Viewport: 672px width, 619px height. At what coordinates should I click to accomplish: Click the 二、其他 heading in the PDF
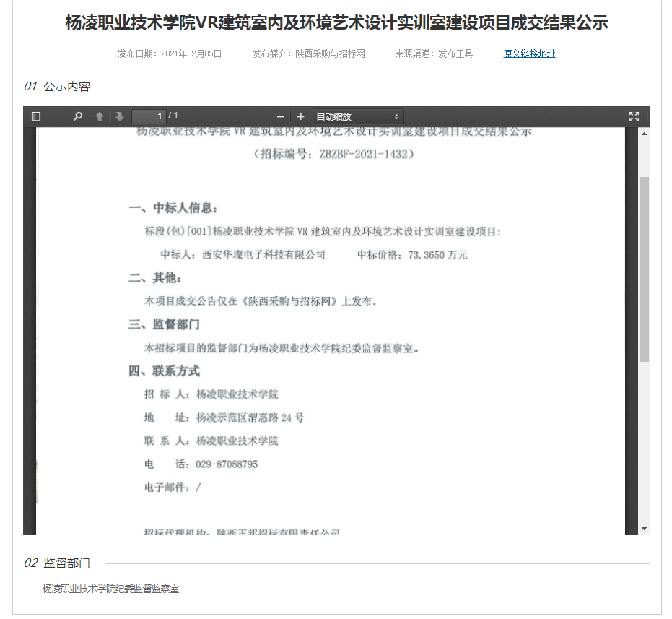click(x=155, y=278)
